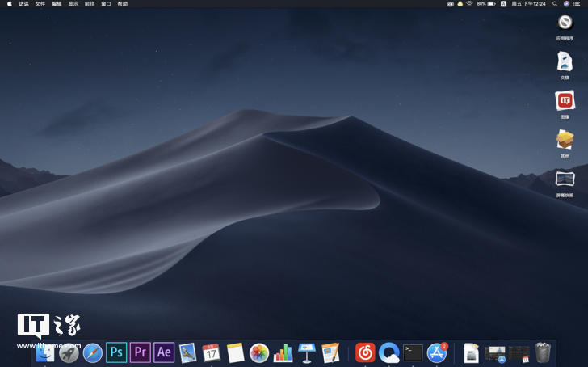Viewport: 588px width, 367px height.
Task: Open Photos app in the Dock
Action: (x=259, y=353)
